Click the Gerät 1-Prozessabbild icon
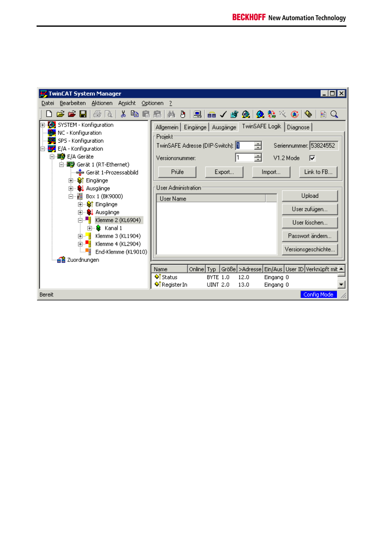 [x=80, y=173]
